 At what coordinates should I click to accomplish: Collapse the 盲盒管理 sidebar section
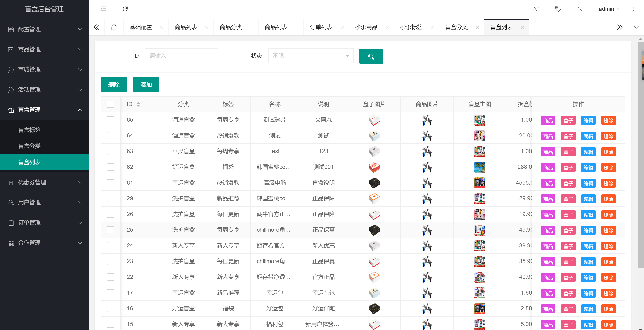point(29,110)
